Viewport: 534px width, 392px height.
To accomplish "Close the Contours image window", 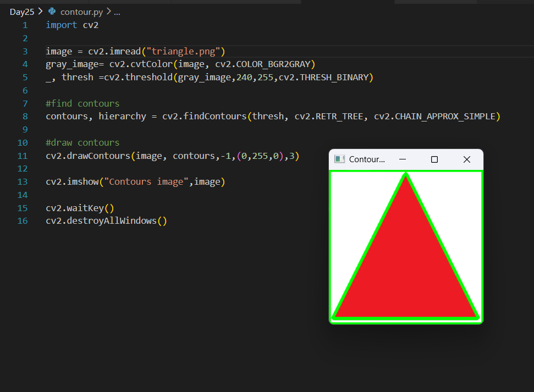I will coord(467,159).
